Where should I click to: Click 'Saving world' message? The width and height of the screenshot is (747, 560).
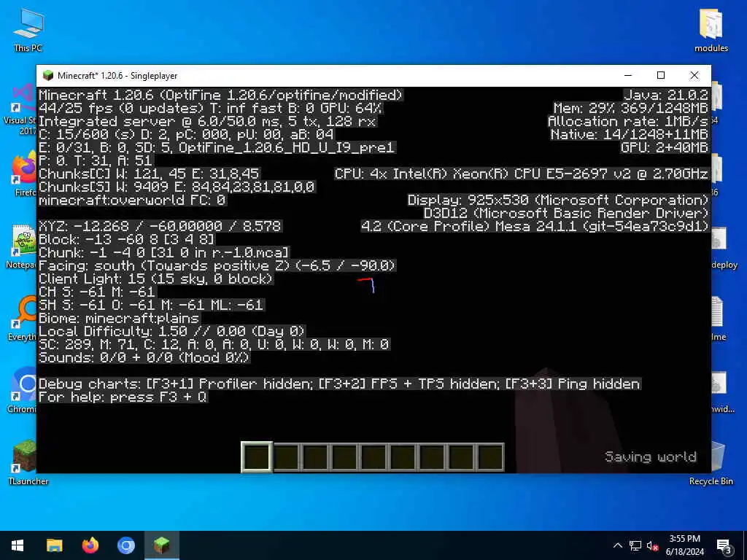coord(650,457)
